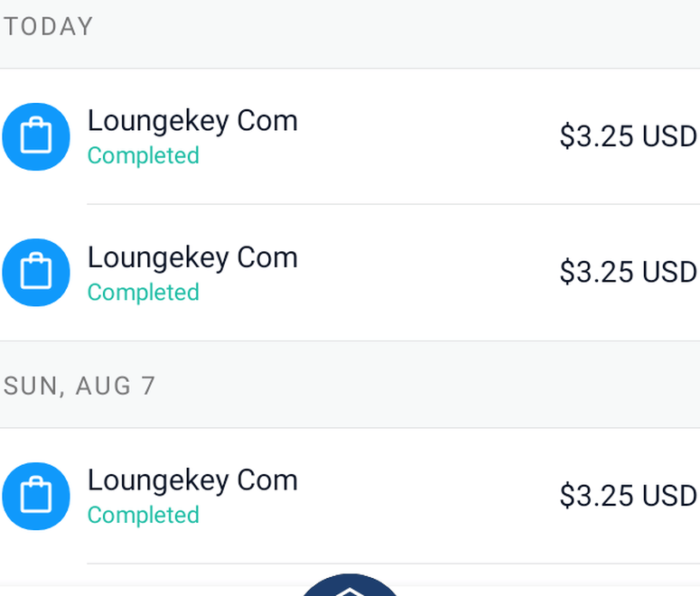
Task: Click the Completed status of second Today payment
Action: coord(143,293)
